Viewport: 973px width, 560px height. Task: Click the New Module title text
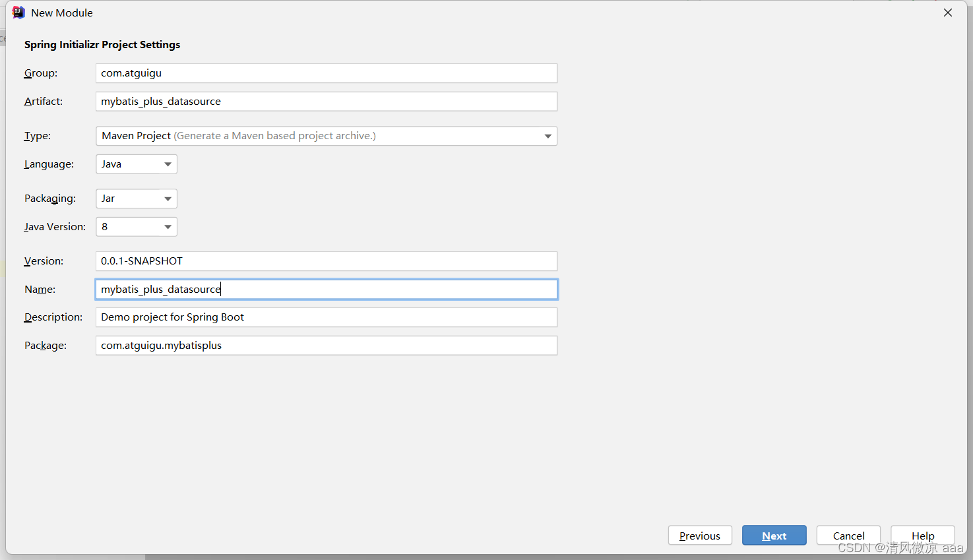coord(62,13)
